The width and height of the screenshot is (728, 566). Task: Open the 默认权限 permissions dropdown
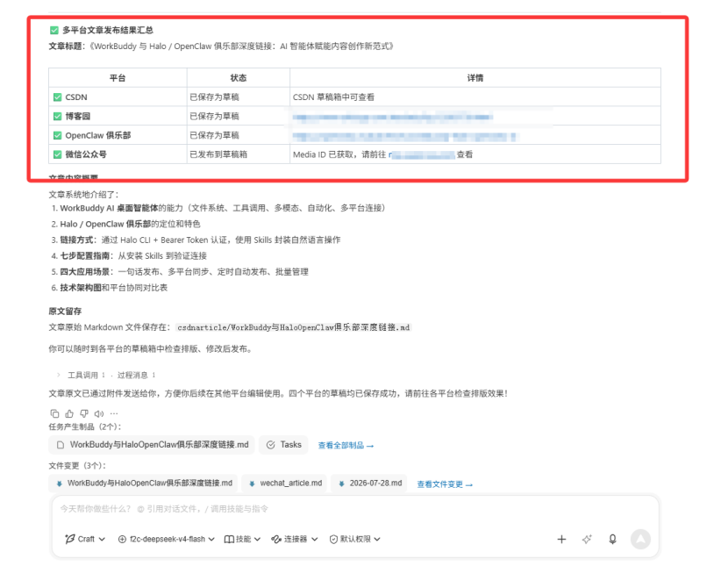pyautogui.click(x=355, y=539)
